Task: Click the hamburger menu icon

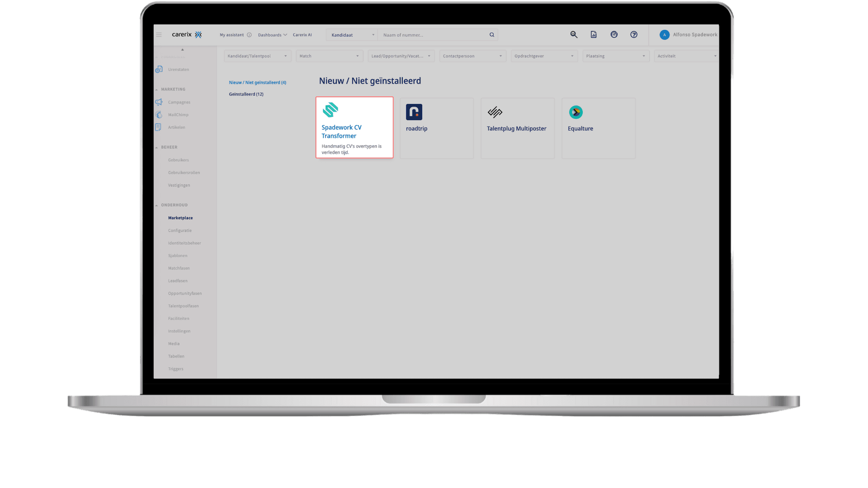Action: coord(159,35)
